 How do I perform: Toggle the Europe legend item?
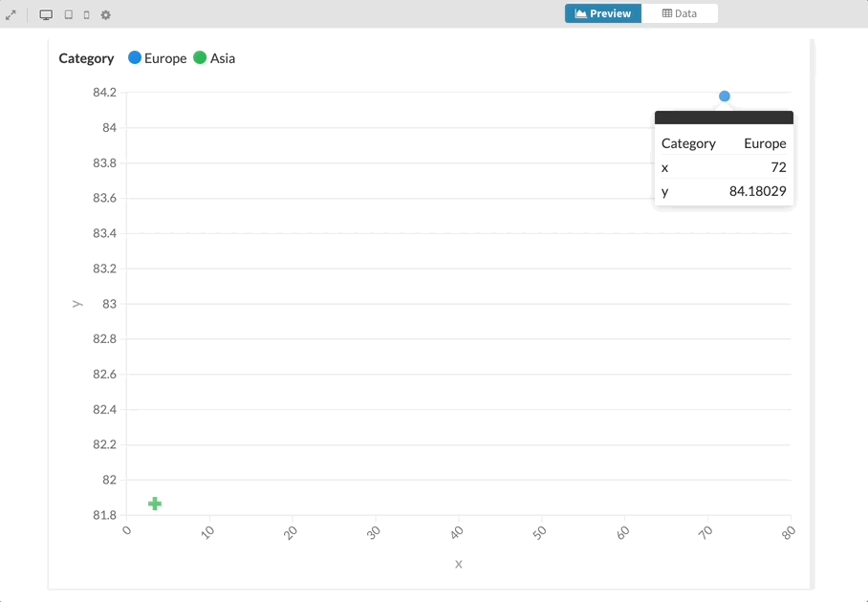pyautogui.click(x=157, y=58)
